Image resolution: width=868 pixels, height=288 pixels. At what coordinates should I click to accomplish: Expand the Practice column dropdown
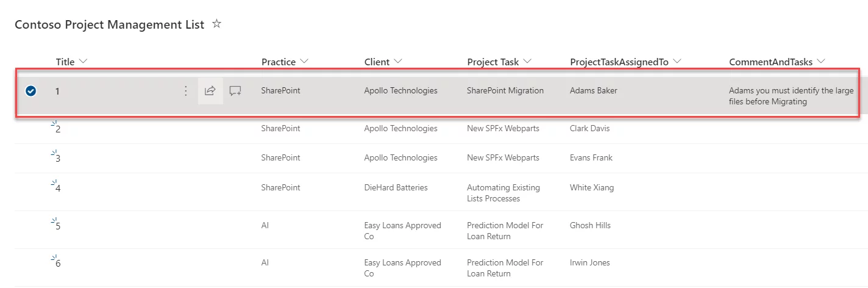[304, 62]
